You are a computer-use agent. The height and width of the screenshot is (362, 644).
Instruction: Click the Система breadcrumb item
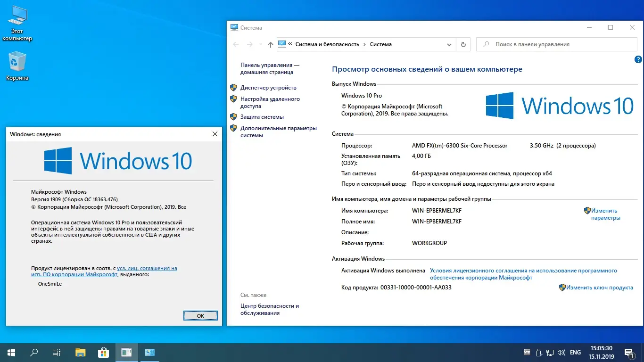pyautogui.click(x=381, y=44)
